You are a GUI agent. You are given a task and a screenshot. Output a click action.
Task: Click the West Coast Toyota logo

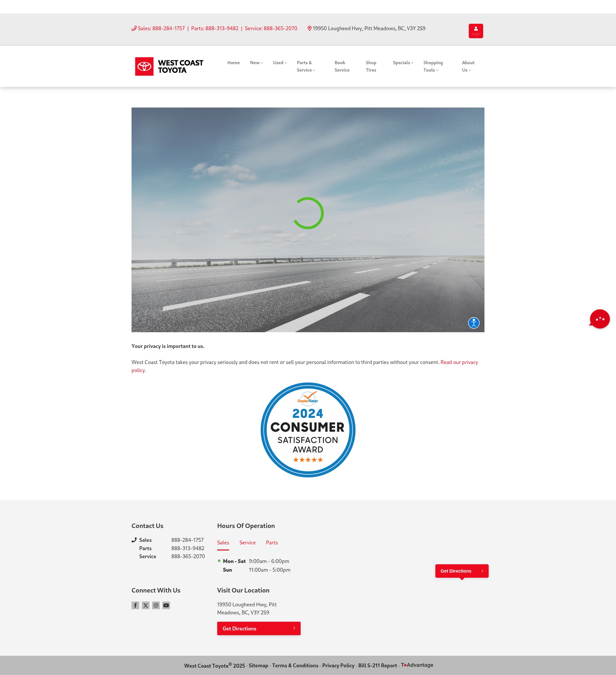click(169, 66)
